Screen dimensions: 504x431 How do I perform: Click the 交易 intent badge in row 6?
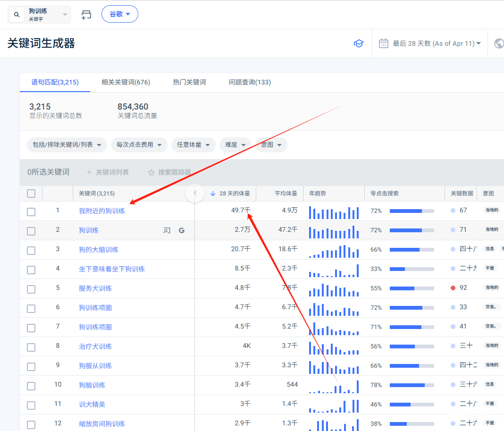[491, 307]
